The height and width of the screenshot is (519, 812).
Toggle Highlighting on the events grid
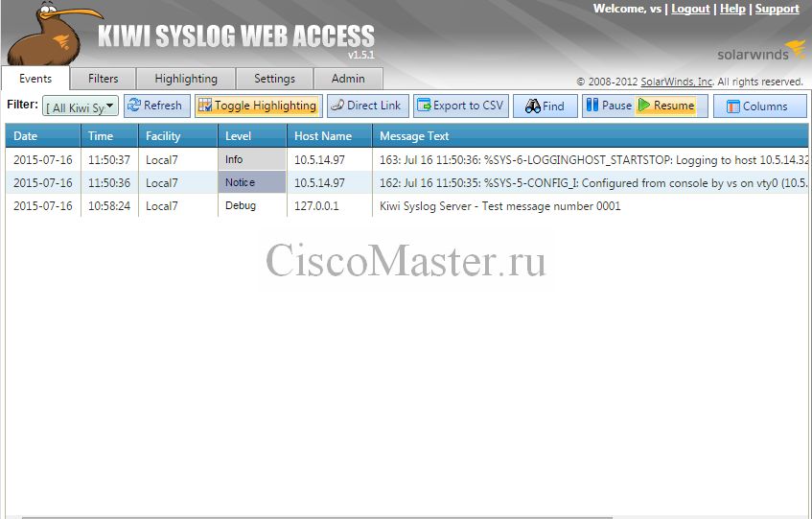coord(259,106)
